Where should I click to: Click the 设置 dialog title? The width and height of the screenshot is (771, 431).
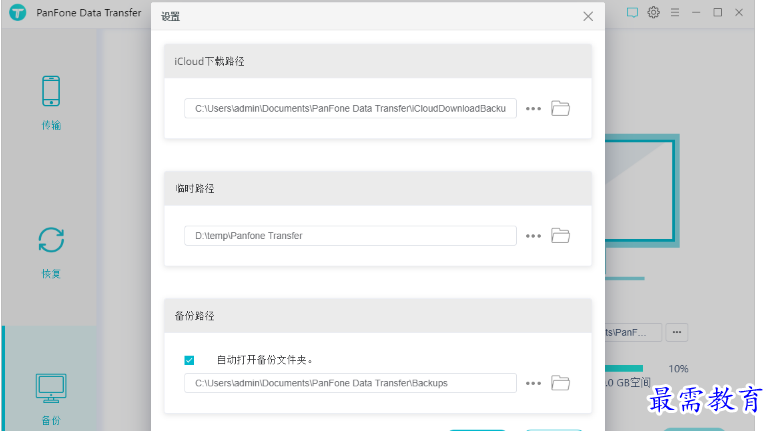tap(171, 17)
